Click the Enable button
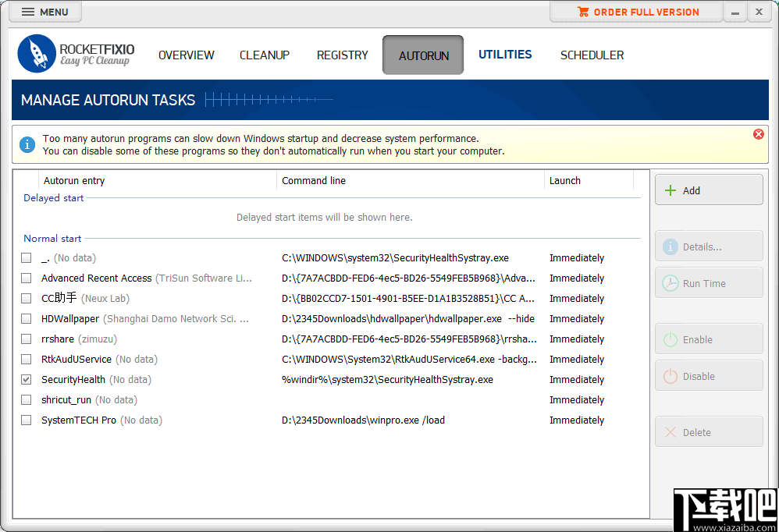Viewport: 779px width, 532px height. [x=709, y=339]
